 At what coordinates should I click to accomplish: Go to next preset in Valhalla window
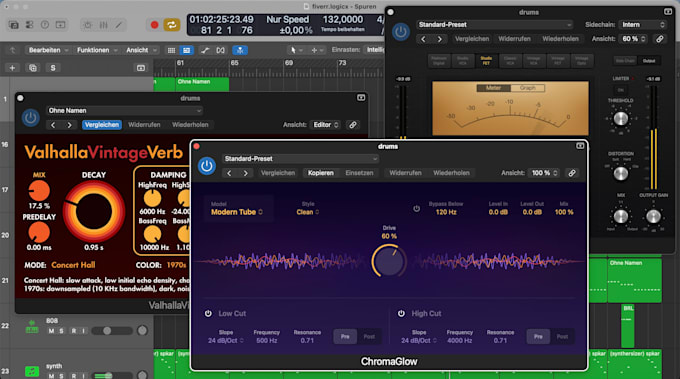[69, 125]
